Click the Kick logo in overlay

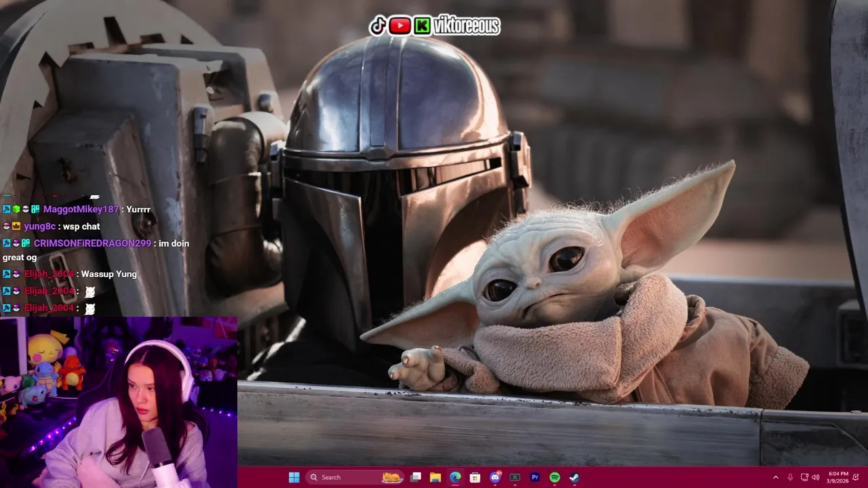pyautogui.click(x=422, y=26)
